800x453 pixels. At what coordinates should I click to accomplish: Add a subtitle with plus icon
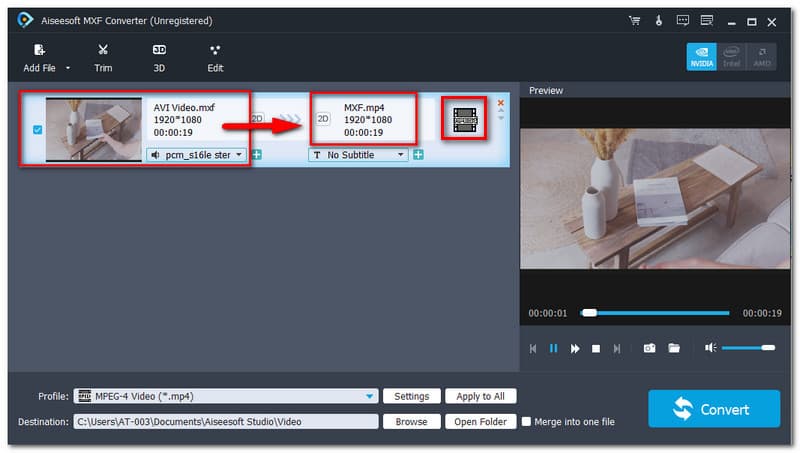coord(418,155)
